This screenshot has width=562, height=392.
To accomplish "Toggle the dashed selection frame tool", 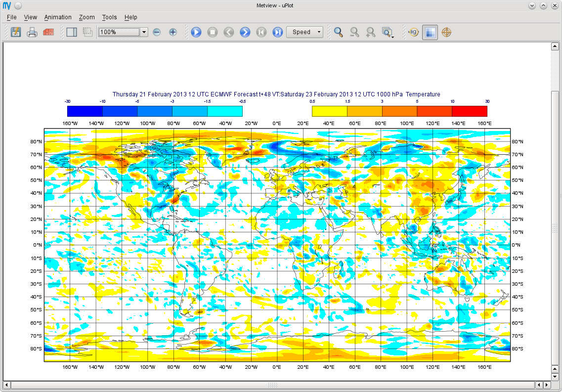I will coord(87,32).
